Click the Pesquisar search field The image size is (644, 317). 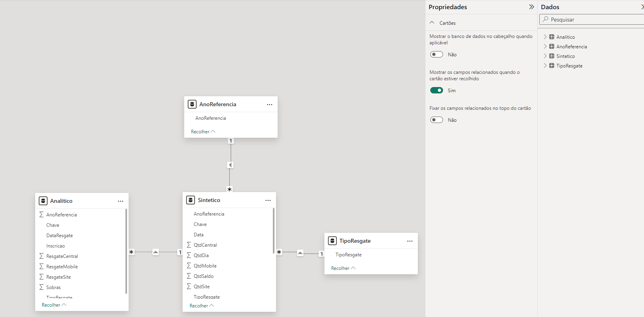pyautogui.click(x=592, y=19)
